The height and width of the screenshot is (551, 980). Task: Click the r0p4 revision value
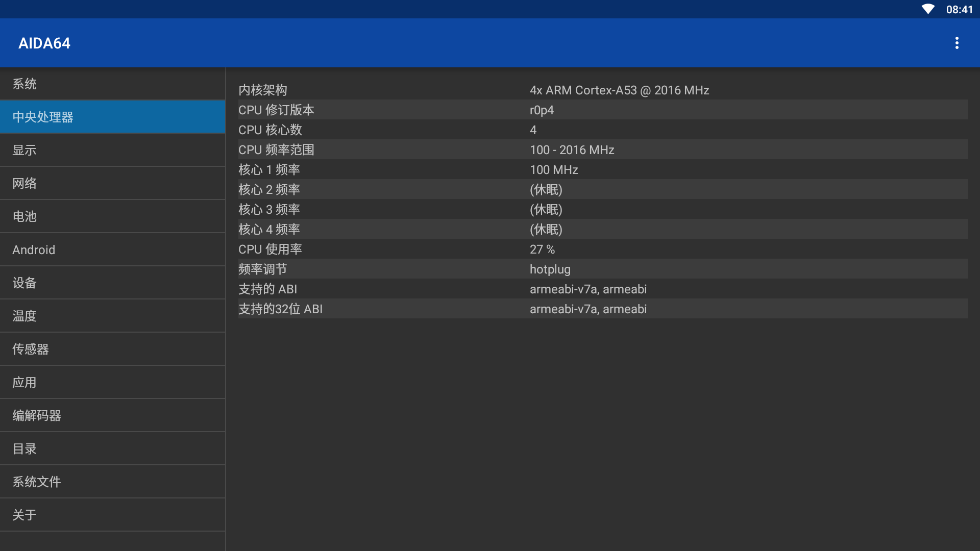click(x=542, y=110)
